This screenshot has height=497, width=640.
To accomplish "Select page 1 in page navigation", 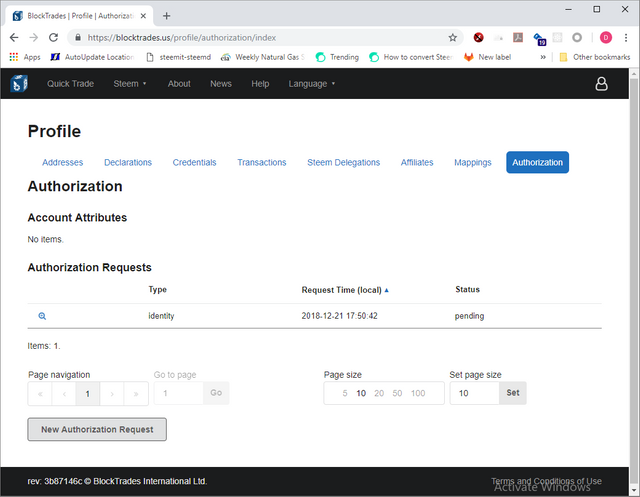I will [x=88, y=394].
